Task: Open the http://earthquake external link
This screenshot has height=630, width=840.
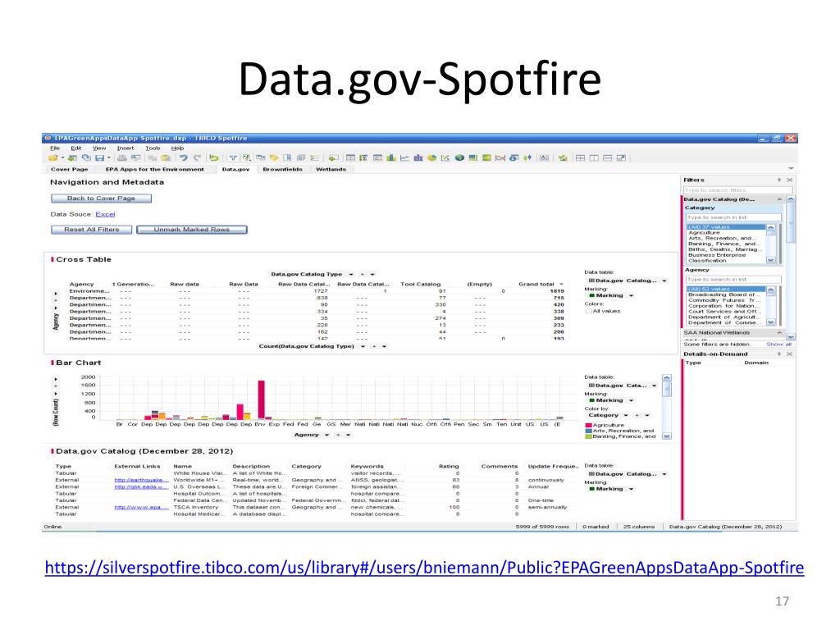Action: (x=141, y=480)
